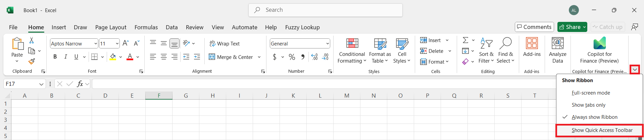This screenshot has height=140, width=644.
Task: Decrease indent in Alignment group
Action: 186,57
